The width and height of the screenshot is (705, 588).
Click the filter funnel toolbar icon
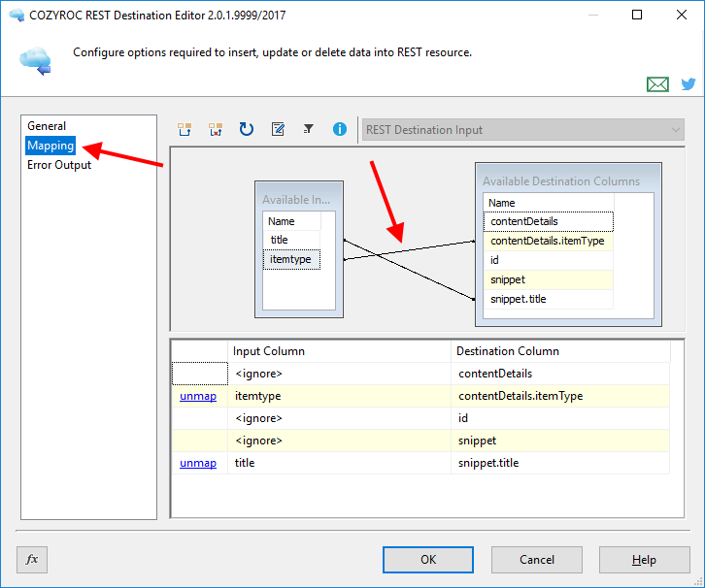309,129
